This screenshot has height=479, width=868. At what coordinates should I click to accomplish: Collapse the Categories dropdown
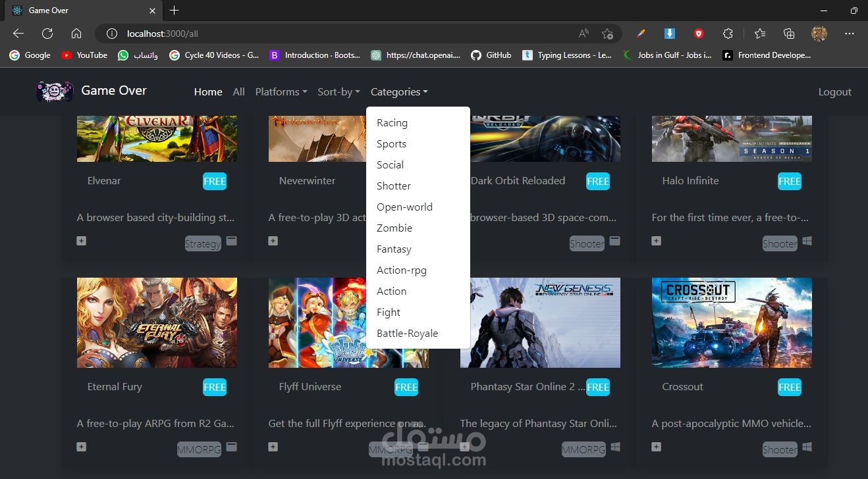(399, 92)
